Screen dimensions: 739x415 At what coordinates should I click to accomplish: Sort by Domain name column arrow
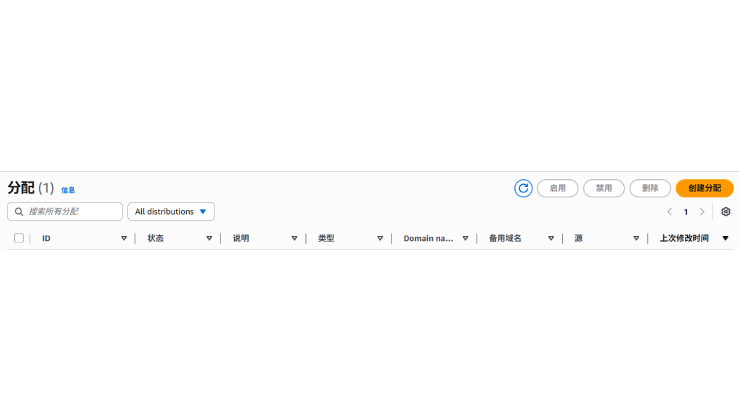pyautogui.click(x=465, y=238)
